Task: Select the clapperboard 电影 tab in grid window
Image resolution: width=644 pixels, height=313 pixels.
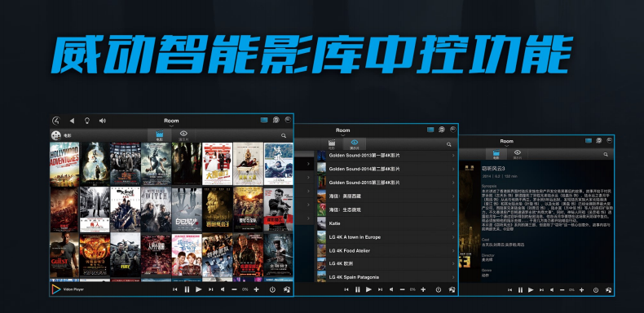Action: (159, 135)
